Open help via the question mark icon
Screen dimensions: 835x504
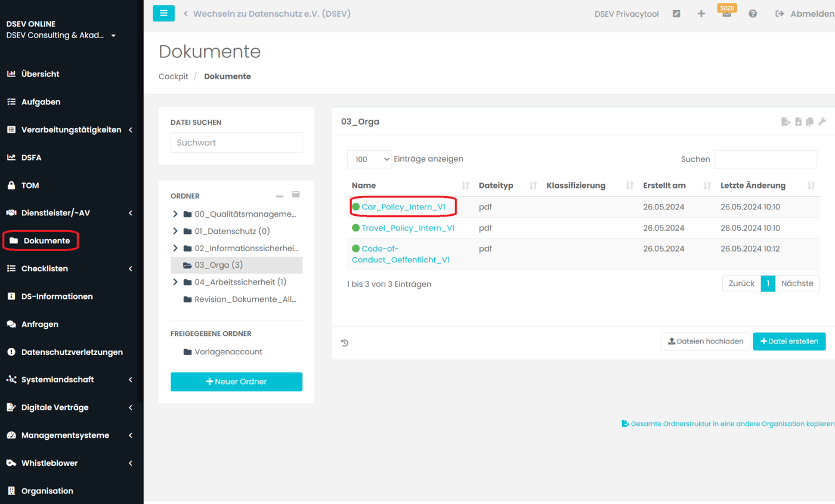pyautogui.click(x=753, y=14)
